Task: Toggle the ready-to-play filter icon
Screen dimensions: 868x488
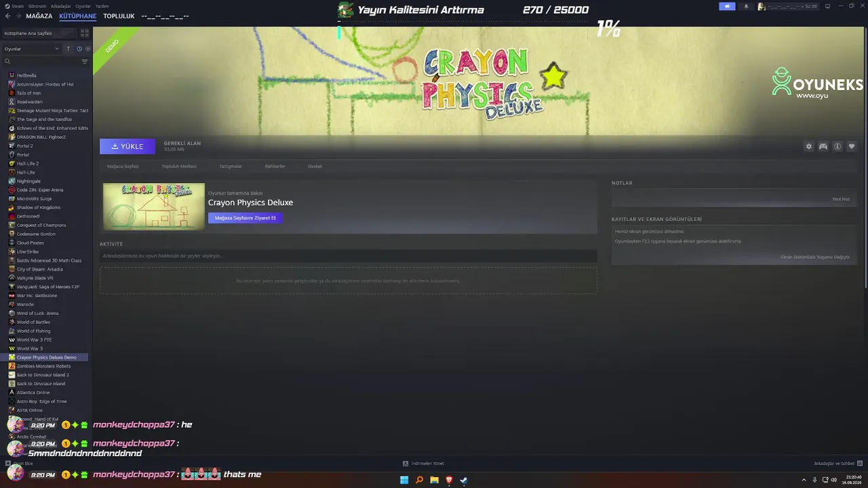Action: click(x=87, y=49)
